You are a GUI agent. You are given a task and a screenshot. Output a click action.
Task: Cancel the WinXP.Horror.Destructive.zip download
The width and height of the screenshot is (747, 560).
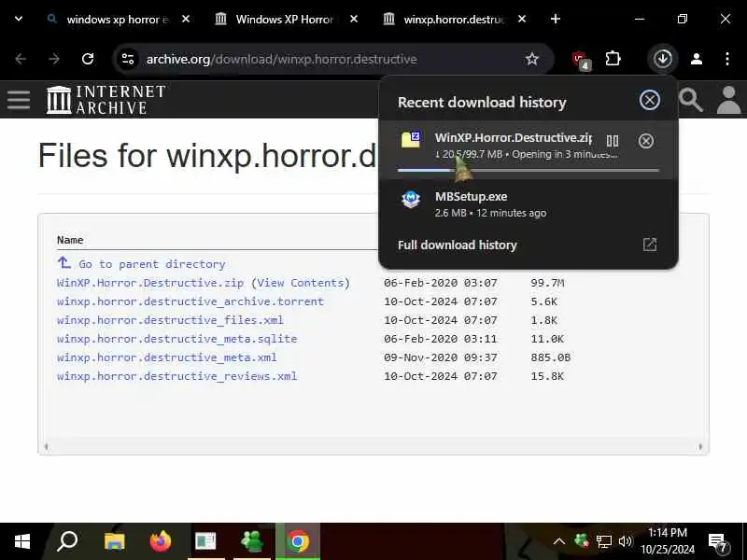point(646,141)
